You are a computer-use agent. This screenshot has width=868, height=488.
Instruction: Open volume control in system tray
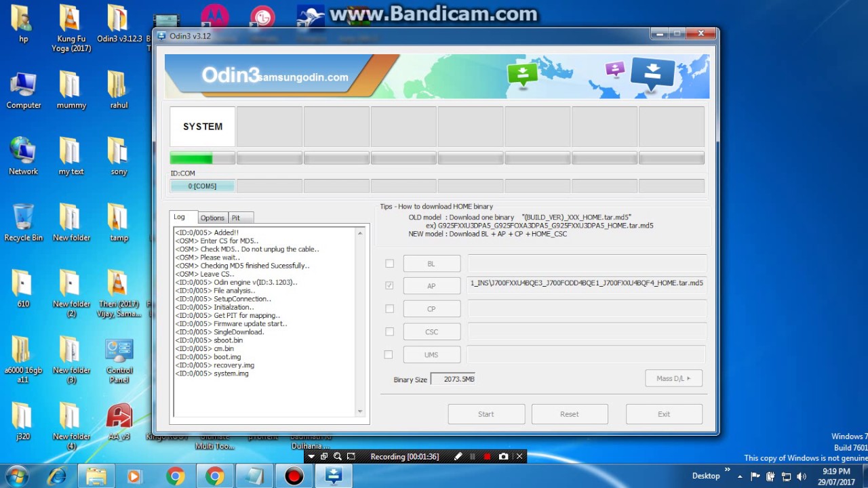(802, 476)
